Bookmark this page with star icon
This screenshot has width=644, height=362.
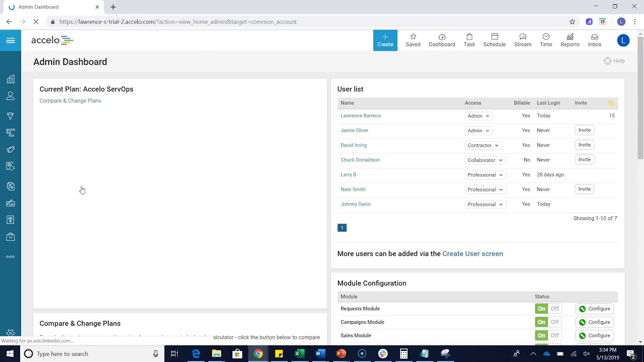[572, 22]
